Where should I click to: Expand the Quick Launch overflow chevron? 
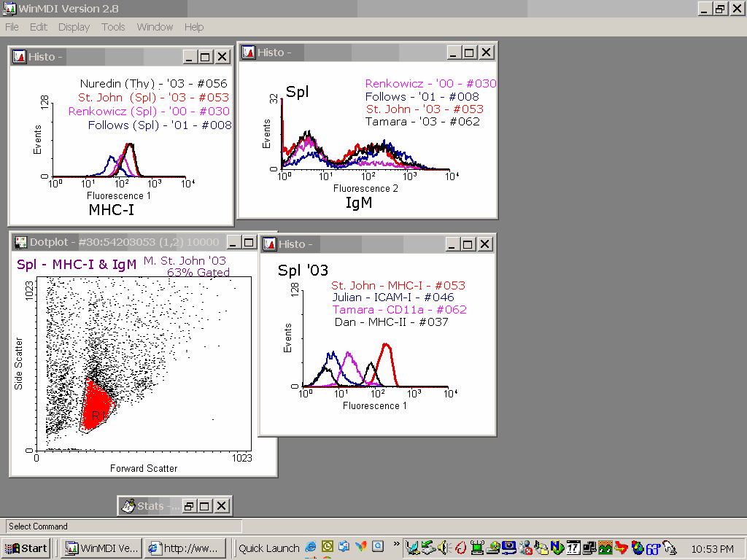click(396, 544)
